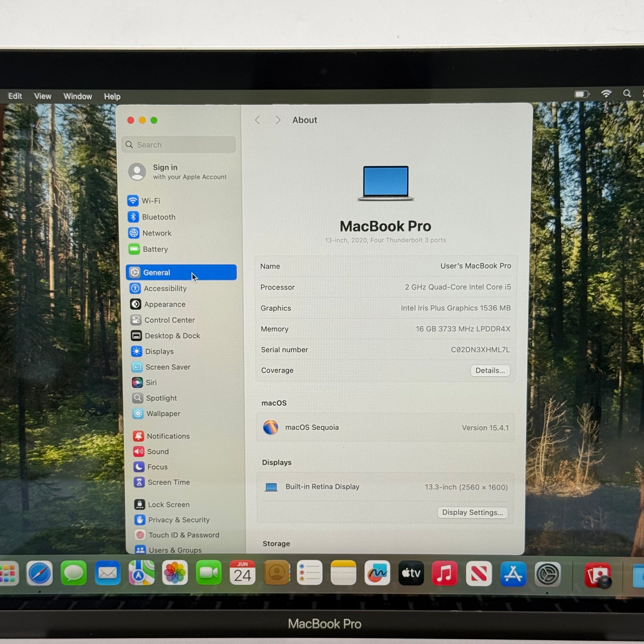Open Photo Booth from the Dock
Screen dimensions: 644x644
(598, 575)
